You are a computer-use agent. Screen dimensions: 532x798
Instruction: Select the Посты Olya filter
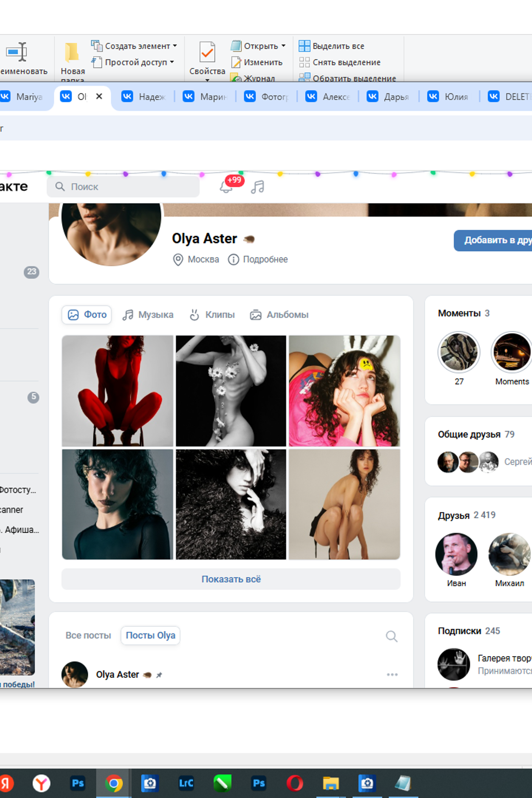pos(150,635)
